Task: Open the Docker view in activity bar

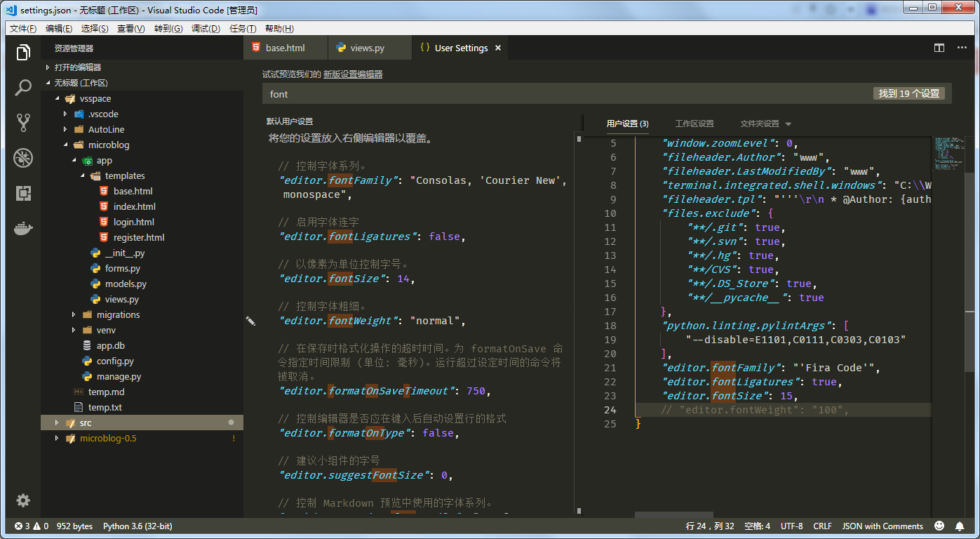Action: [23, 229]
